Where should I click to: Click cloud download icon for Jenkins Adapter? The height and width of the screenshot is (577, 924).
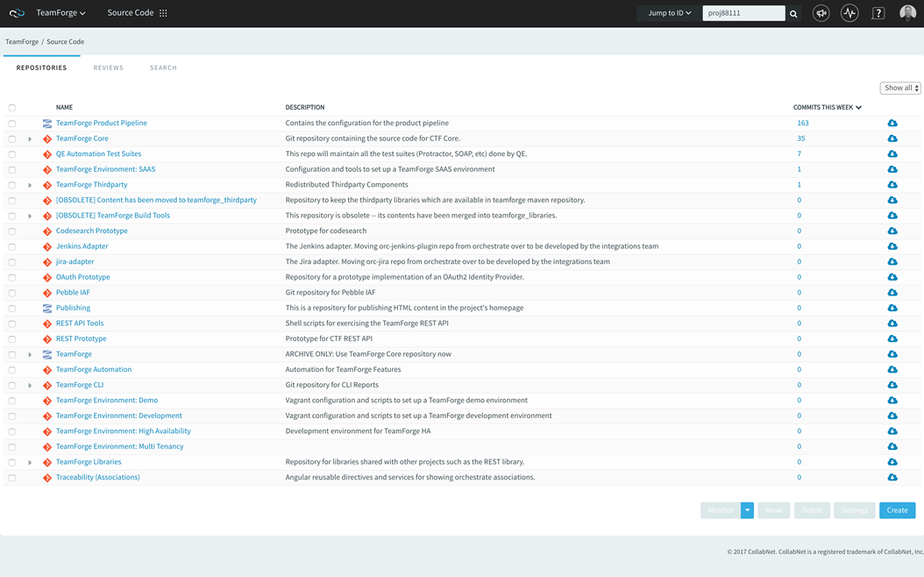click(x=892, y=246)
